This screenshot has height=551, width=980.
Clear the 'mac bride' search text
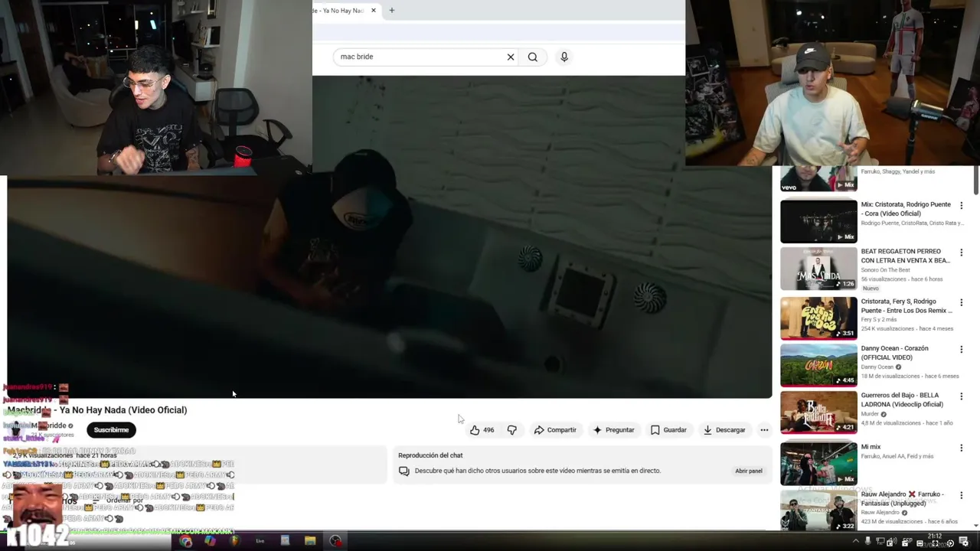[x=511, y=57]
